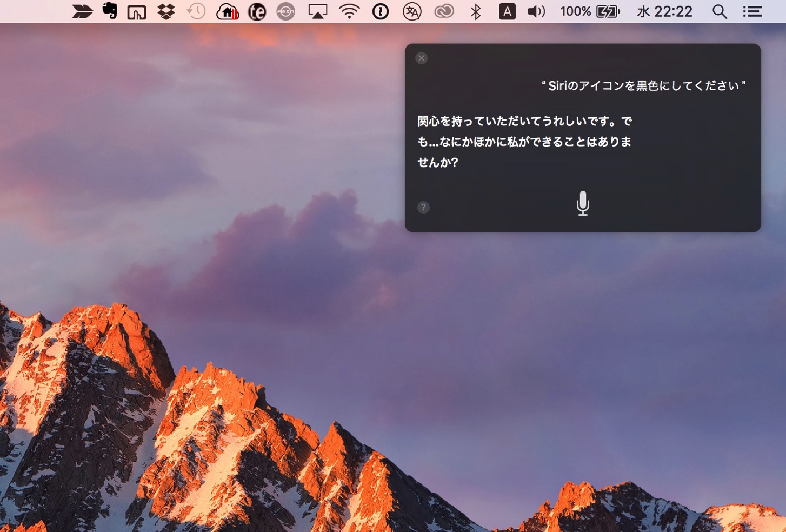This screenshot has height=532, width=786.
Task: Open Spotlight search magnifying glass
Action: (720, 11)
